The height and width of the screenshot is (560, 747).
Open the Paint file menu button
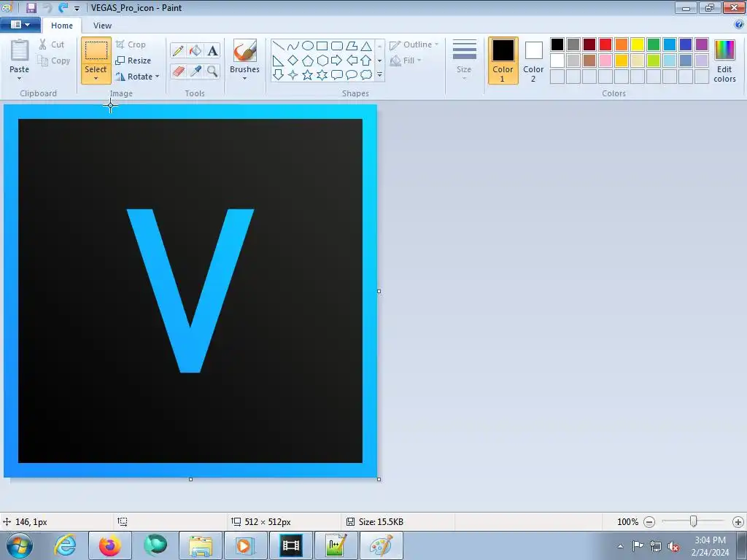tap(20, 24)
